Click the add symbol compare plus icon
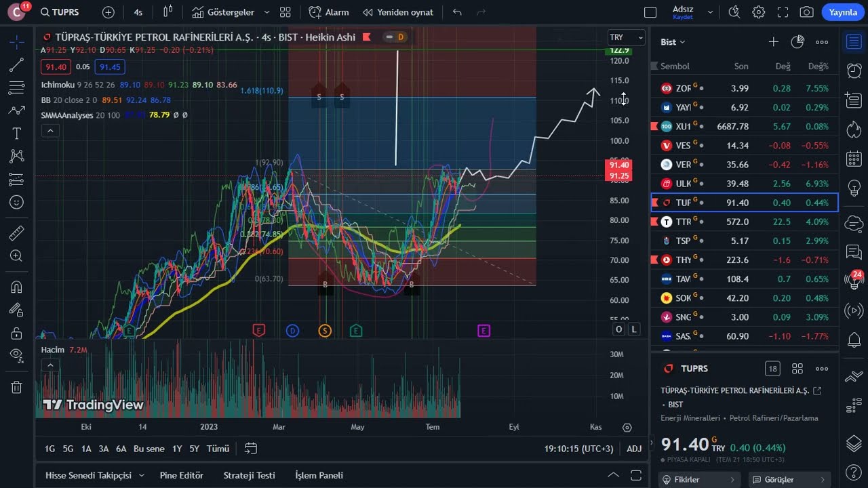This screenshot has height=488, width=868. (x=108, y=12)
